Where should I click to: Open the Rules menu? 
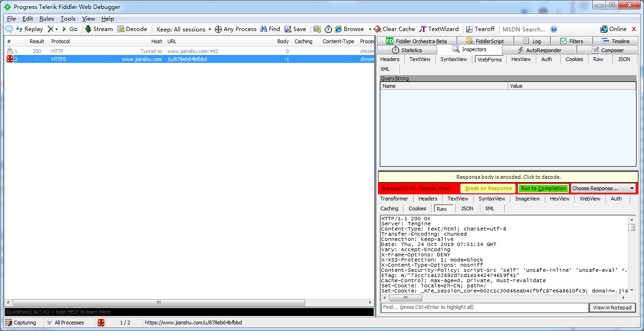point(47,19)
